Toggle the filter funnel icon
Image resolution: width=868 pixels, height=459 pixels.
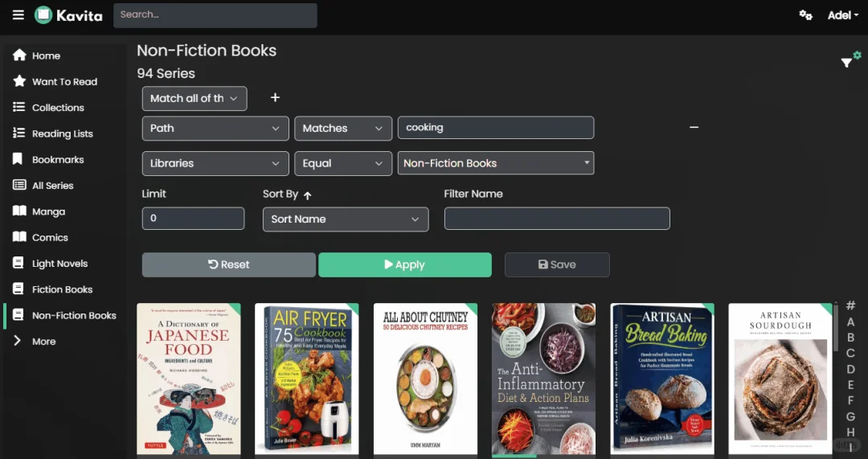(x=846, y=63)
